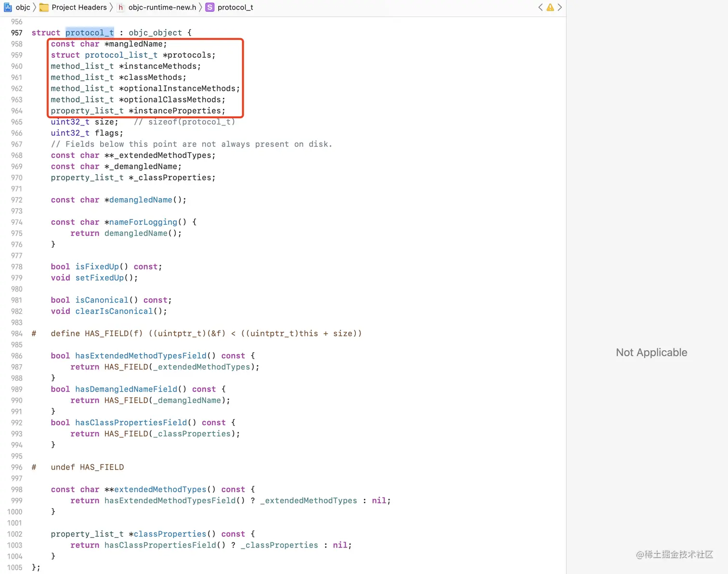Open objc-runtime-new.h breadcrumb menu

pyautogui.click(x=162, y=7)
